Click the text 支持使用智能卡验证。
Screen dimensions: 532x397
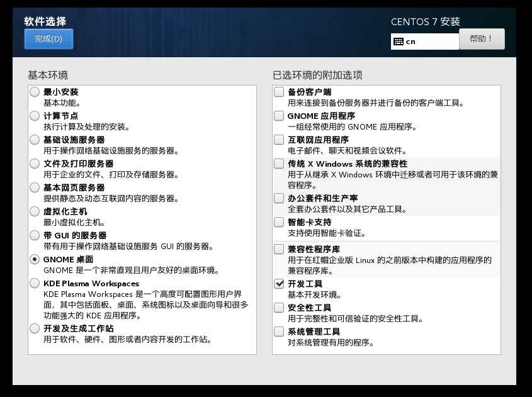point(327,233)
